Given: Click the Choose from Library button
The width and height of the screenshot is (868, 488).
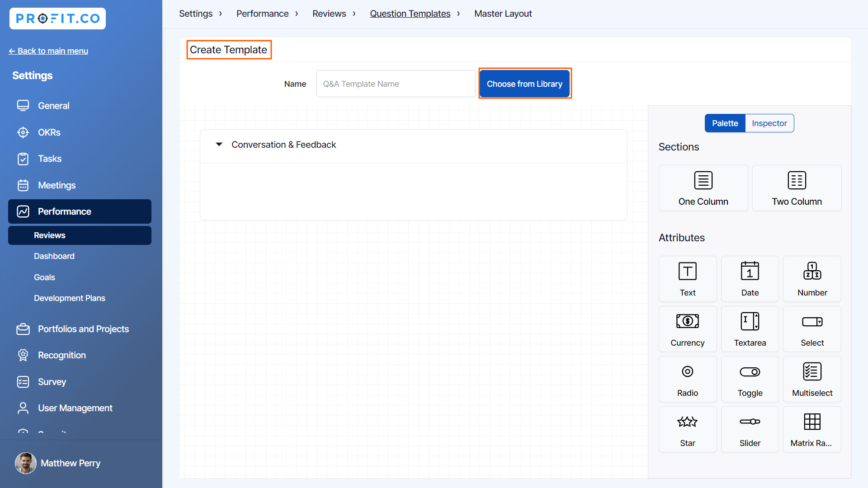Looking at the screenshot, I should [x=524, y=84].
